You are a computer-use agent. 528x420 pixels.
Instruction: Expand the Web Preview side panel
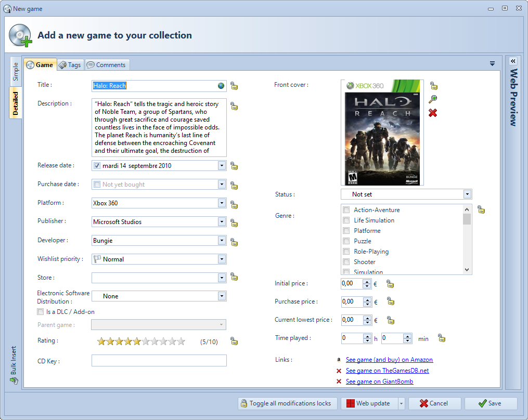click(513, 61)
